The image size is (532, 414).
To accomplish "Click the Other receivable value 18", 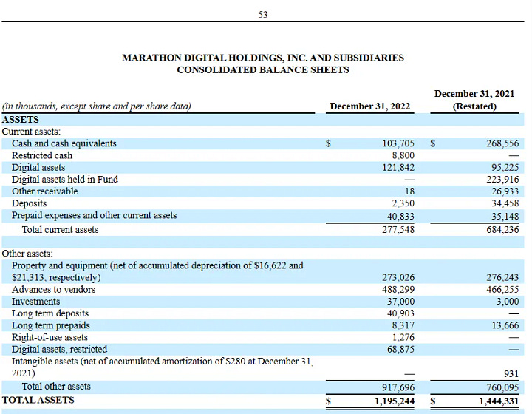I will 409,191.
